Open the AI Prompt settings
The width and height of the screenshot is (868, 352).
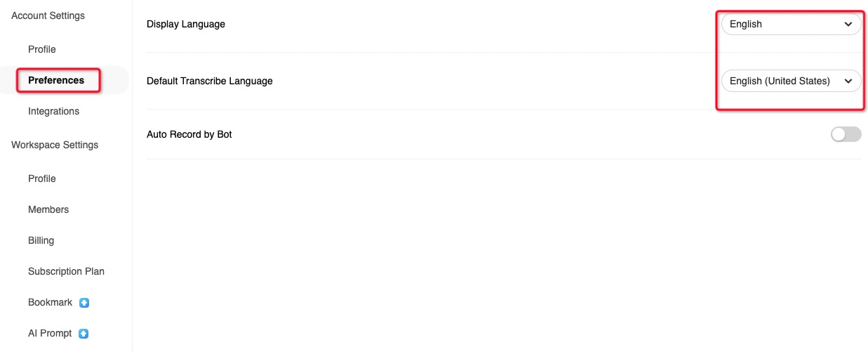[x=50, y=333]
